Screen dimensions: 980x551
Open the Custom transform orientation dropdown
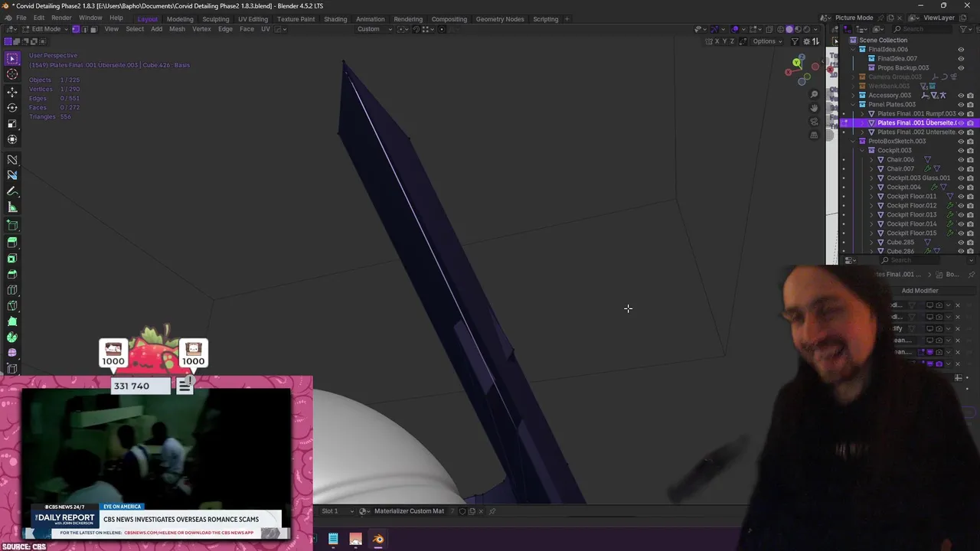click(374, 29)
